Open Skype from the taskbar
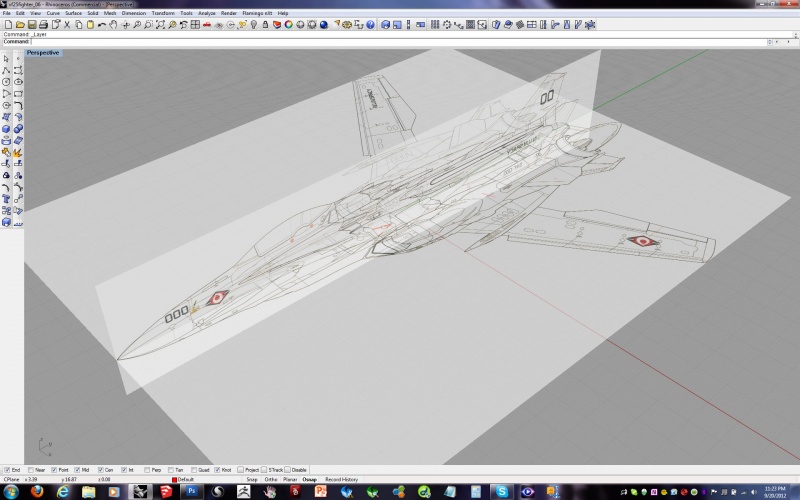This screenshot has width=800, height=500. tap(502, 492)
